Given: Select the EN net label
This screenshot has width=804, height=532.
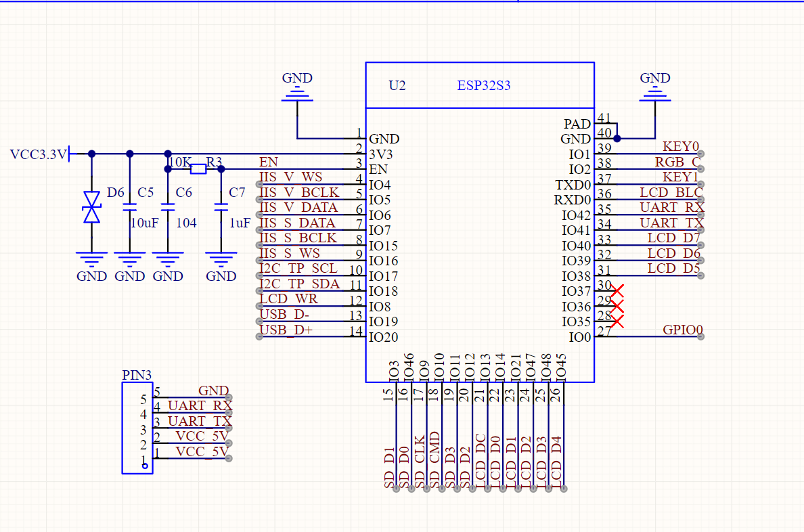Looking at the screenshot, I should coord(269,162).
